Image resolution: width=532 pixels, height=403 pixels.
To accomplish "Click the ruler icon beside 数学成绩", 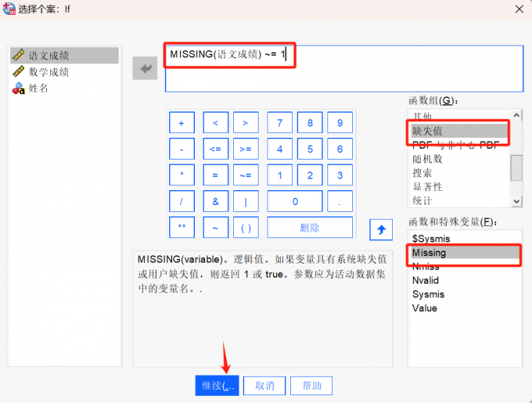I will click(18, 71).
